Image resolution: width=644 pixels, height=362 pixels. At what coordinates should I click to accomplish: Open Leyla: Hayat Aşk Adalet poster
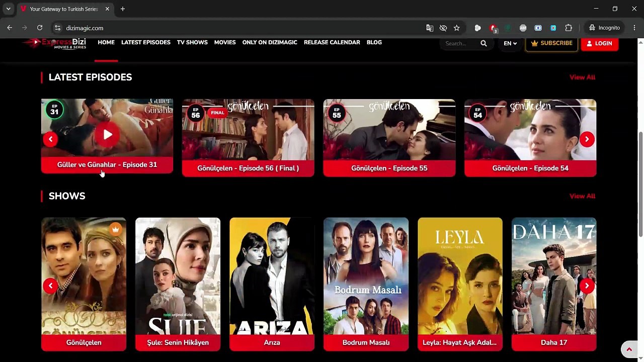pos(460,276)
